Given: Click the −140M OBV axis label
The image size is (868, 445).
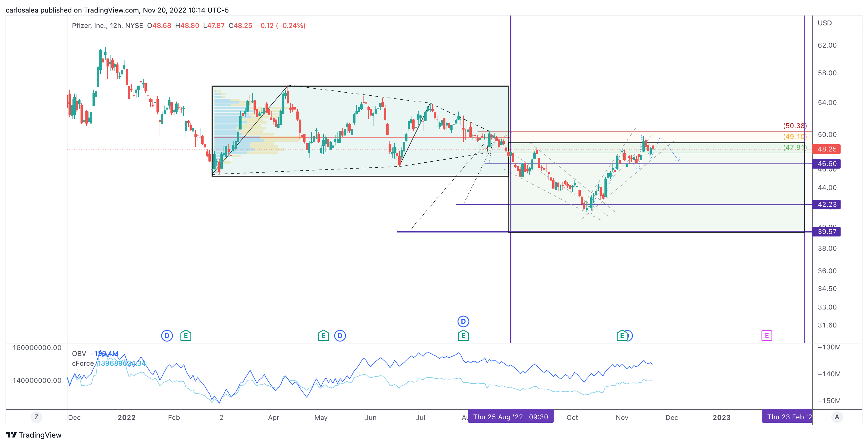Looking at the screenshot, I should [x=829, y=374].
